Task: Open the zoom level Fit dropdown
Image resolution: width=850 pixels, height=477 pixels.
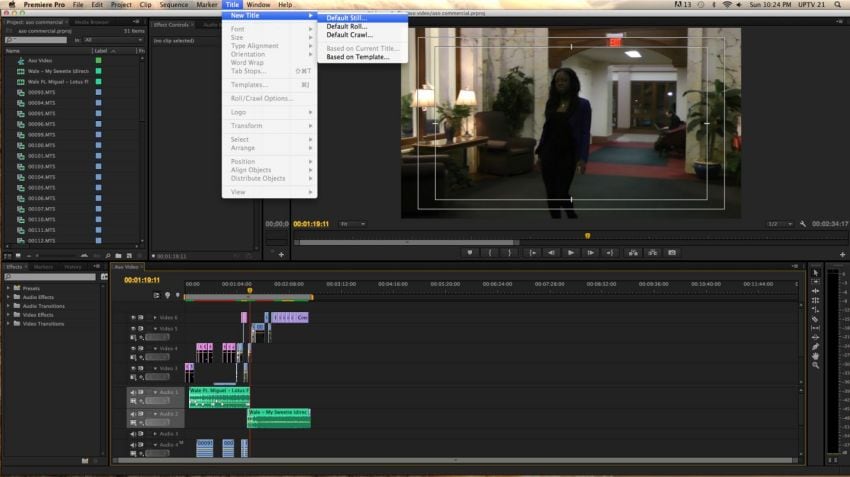Action: 352,224
